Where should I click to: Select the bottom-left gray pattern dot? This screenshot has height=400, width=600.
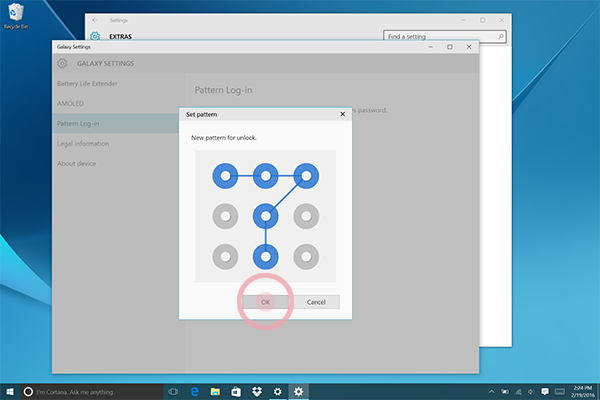coord(225,256)
